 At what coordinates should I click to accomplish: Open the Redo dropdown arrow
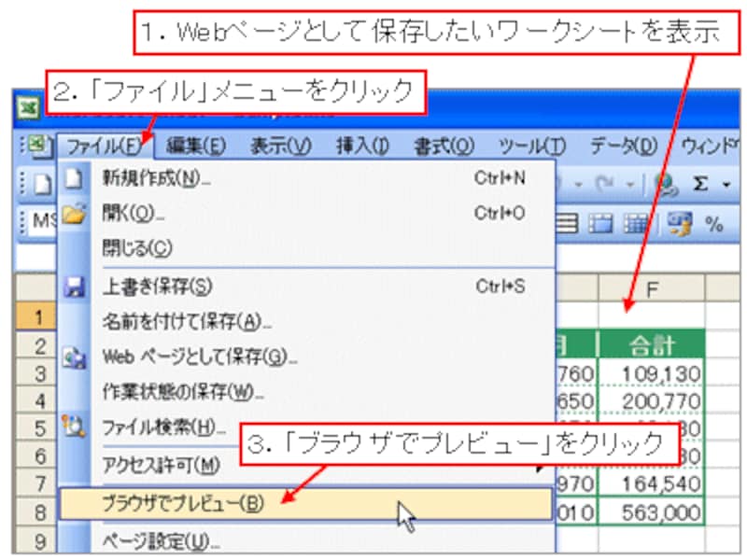point(629,184)
